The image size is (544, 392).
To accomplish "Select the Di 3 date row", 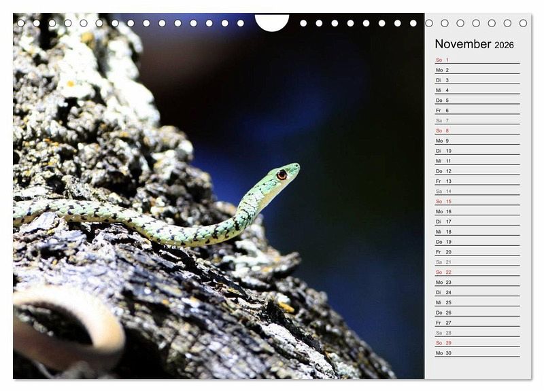I will point(477,79).
